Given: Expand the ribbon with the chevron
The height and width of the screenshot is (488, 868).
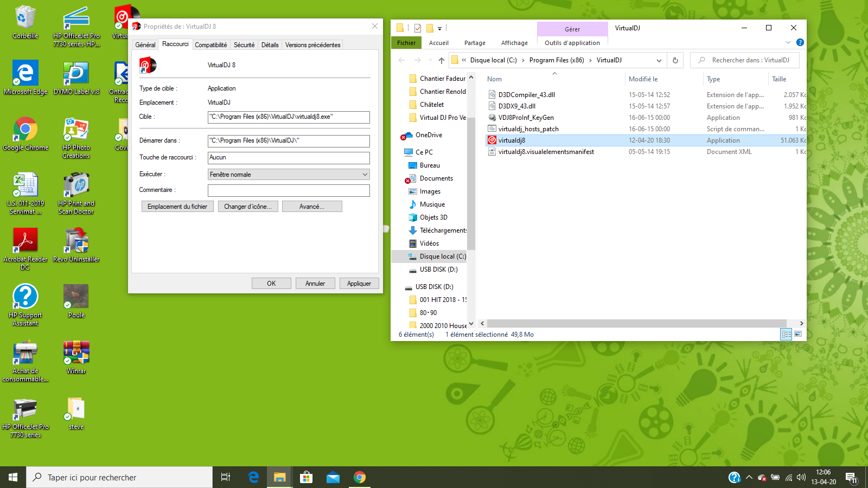Looking at the screenshot, I should pyautogui.click(x=788, y=42).
